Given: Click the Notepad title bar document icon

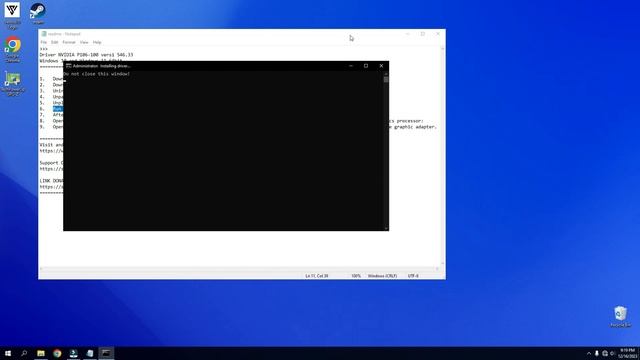Looking at the screenshot, I should pos(44,34).
